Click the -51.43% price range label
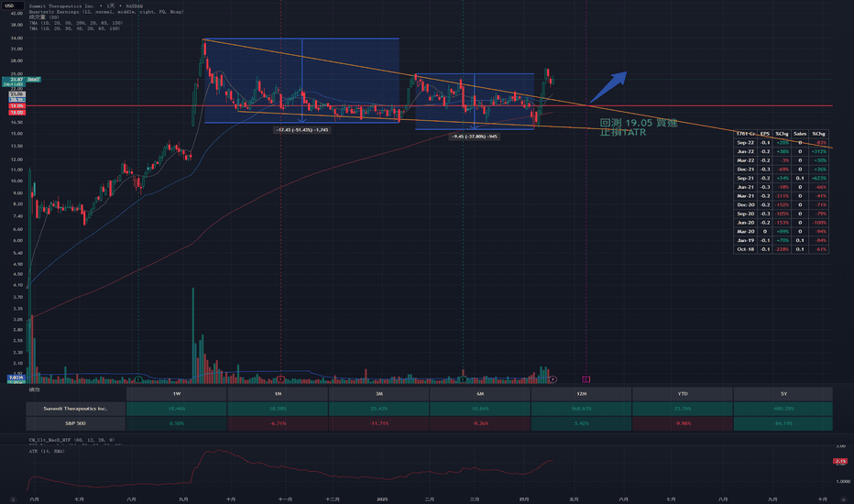The height and width of the screenshot is (504, 854). 302,130
